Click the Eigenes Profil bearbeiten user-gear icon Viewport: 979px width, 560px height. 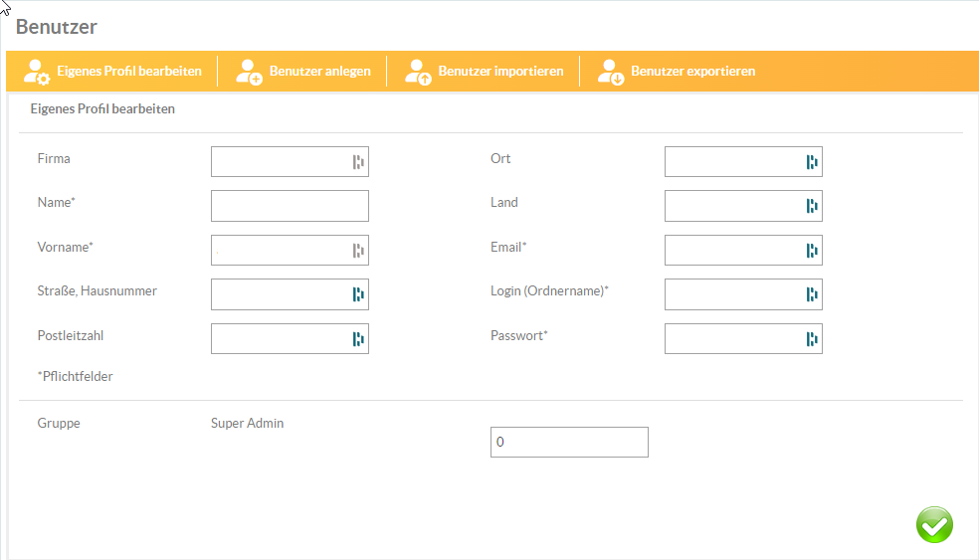tap(37, 72)
